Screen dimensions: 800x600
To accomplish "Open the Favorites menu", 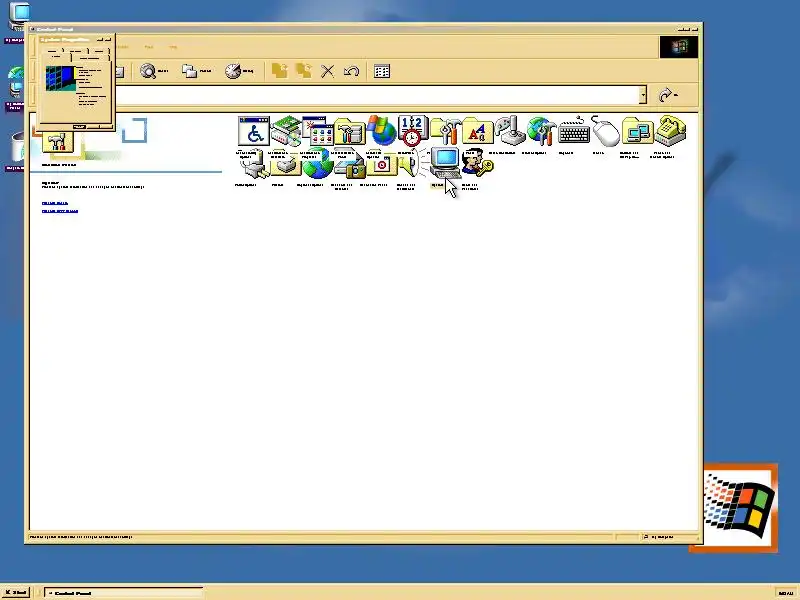I will [123, 47].
